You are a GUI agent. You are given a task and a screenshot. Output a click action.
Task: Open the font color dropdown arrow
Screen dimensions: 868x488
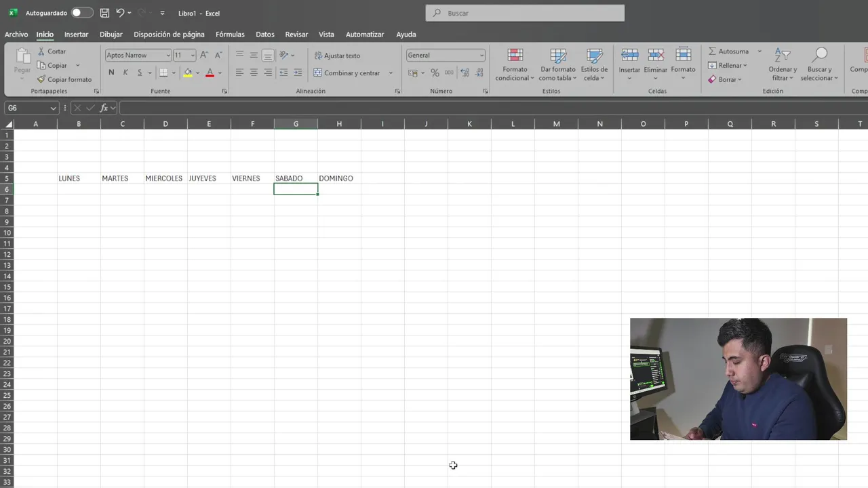[220, 73]
